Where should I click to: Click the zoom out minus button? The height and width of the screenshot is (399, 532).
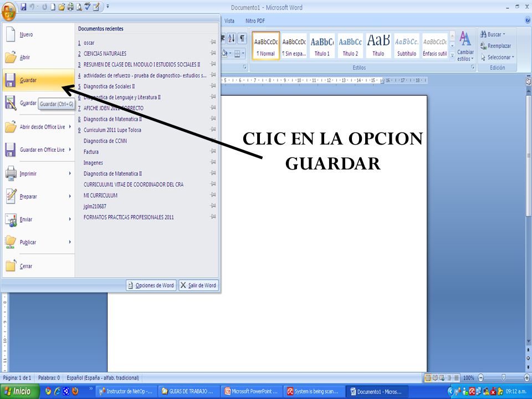click(x=480, y=377)
